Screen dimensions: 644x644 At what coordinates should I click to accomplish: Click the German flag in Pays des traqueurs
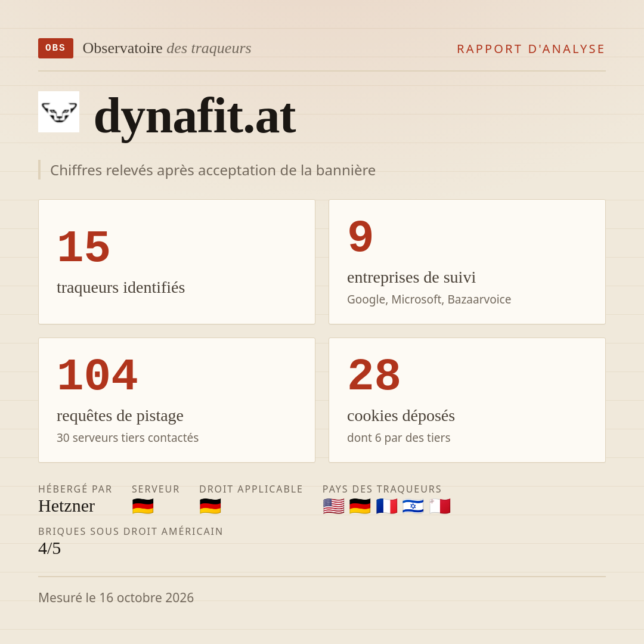tap(360, 506)
